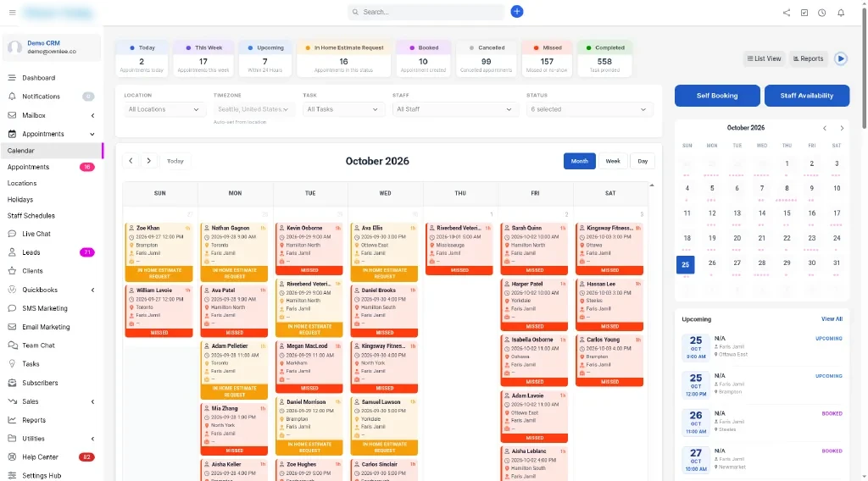Expand the Quickbooks submenu
868x481 pixels.
coord(92,290)
